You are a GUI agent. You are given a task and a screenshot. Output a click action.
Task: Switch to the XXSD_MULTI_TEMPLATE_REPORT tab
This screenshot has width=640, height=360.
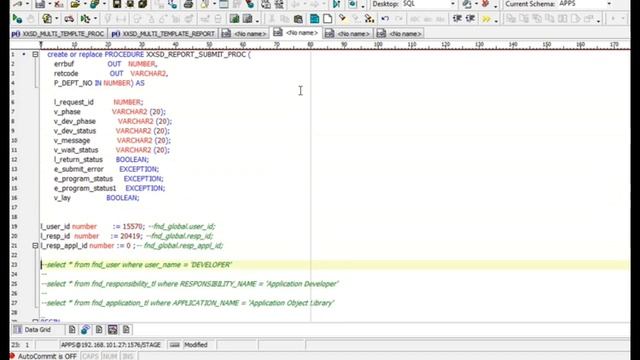pyautogui.click(x=163, y=34)
